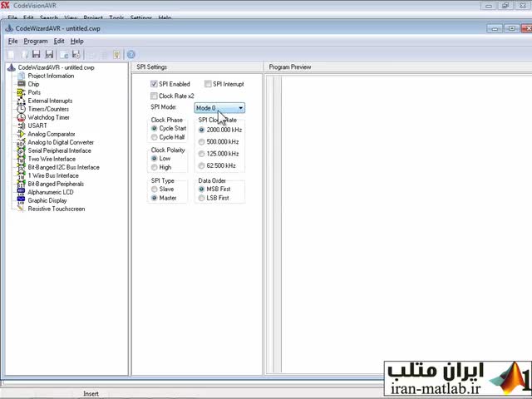The height and width of the screenshot is (399, 532).
Task: Click the blue Help question mark icon
Action: tap(131, 54)
